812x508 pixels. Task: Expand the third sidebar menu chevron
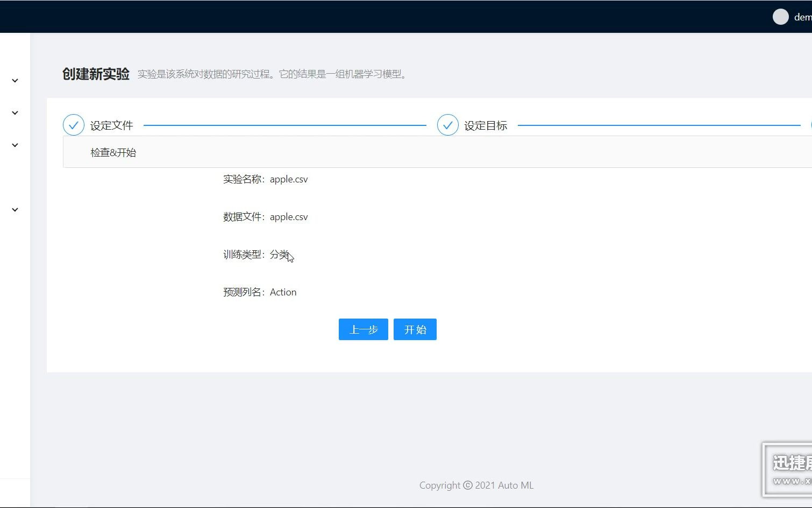pyautogui.click(x=15, y=145)
